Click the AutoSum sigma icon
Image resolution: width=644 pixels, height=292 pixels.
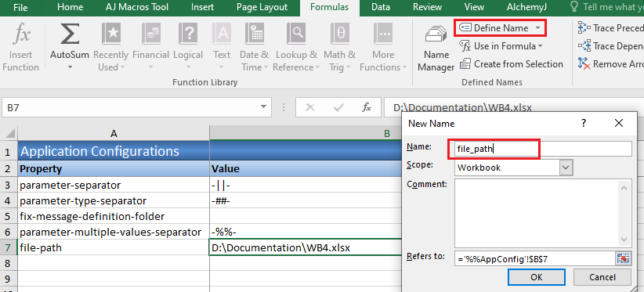(70, 34)
